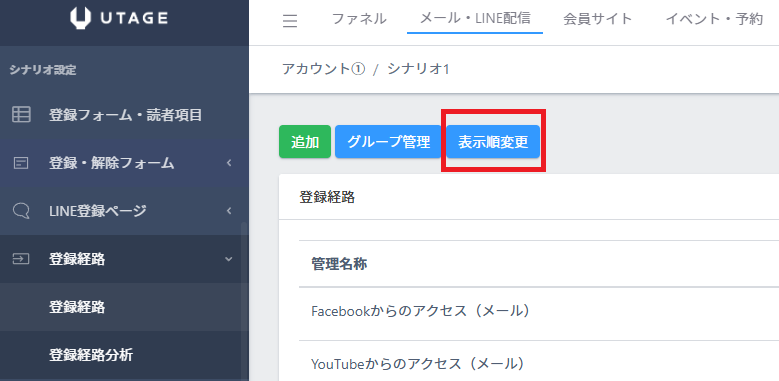
Task: Click the speech bubble icon beside LINE登録ページ
Action: click(x=21, y=211)
